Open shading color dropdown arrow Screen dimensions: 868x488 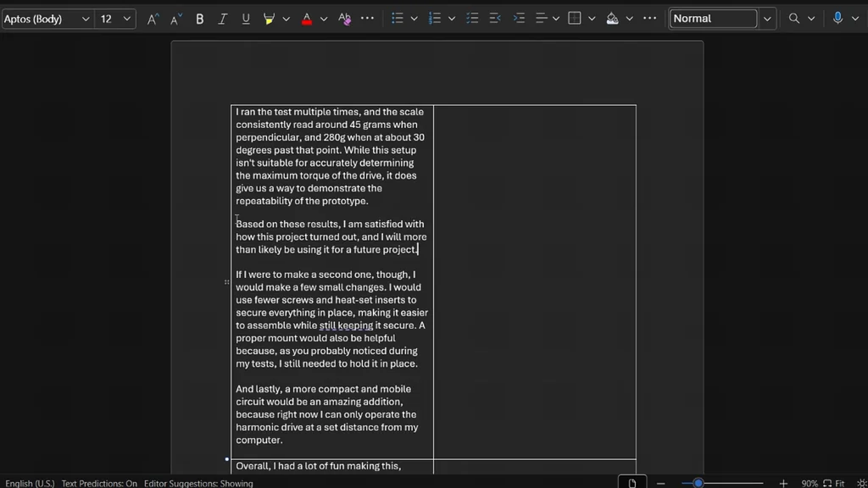coord(630,19)
